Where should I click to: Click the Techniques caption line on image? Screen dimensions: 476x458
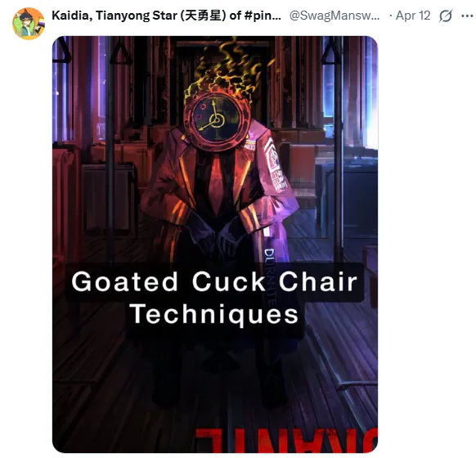point(214,314)
